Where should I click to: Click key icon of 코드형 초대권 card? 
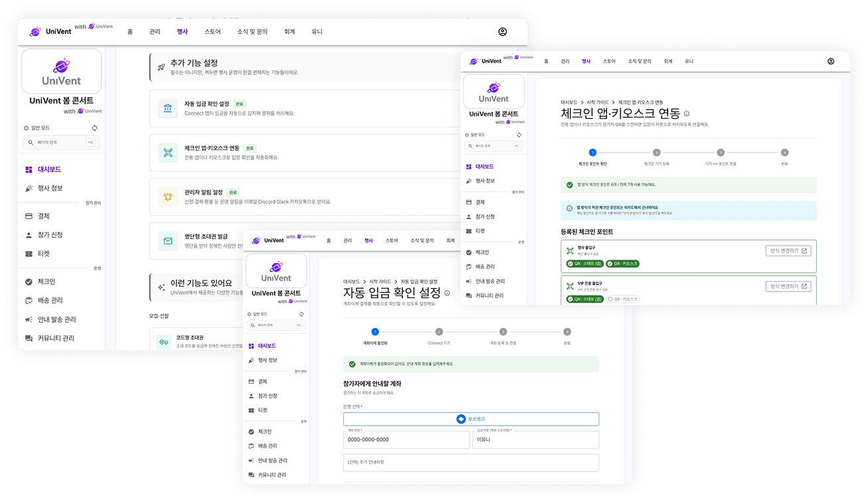(163, 341)
